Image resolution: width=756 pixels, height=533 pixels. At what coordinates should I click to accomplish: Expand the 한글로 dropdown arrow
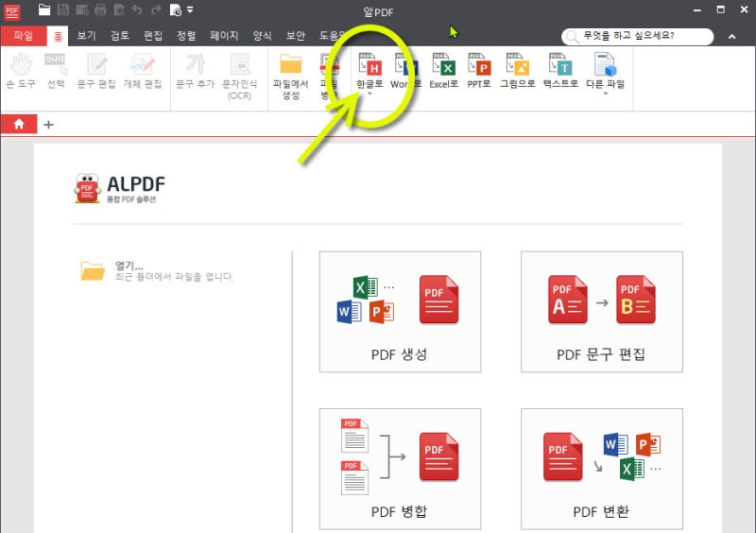(x=369, y=94)
